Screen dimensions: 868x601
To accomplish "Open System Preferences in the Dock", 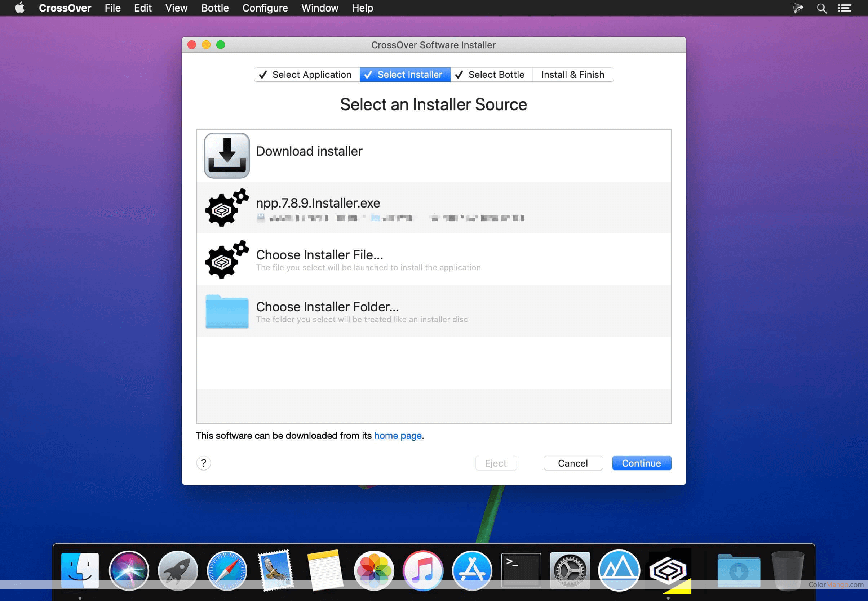I will coord(570,570).
